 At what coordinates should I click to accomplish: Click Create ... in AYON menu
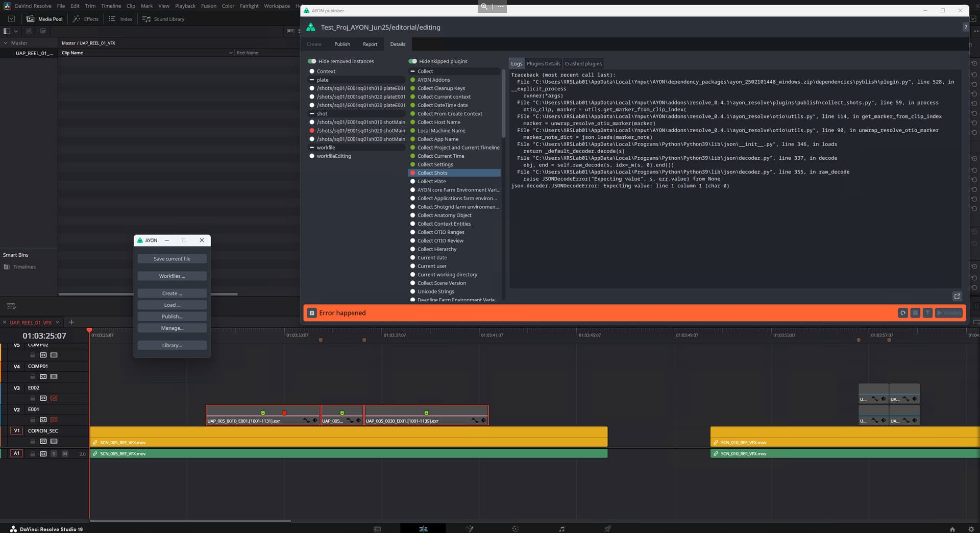pos(172,294)
